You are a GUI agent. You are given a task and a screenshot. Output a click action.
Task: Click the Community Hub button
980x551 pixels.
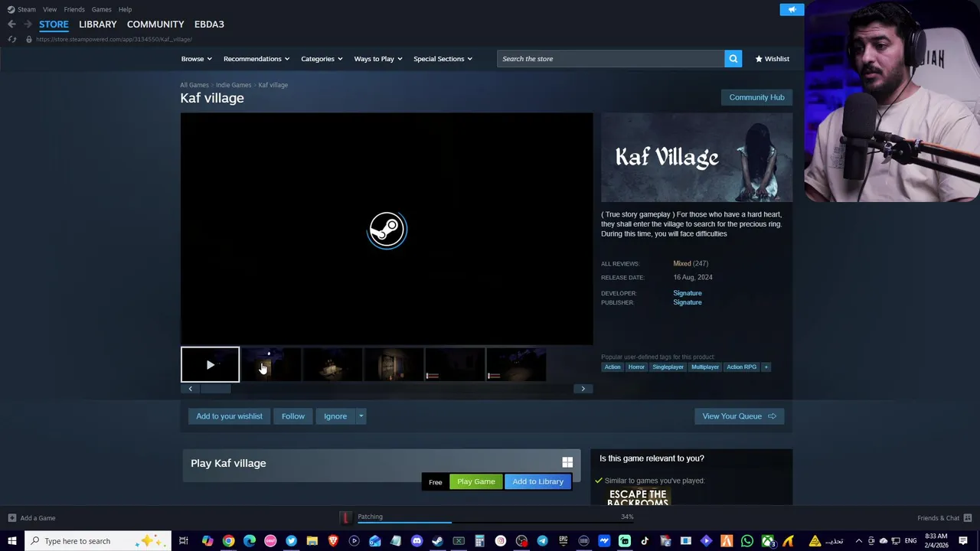(756, 97)
